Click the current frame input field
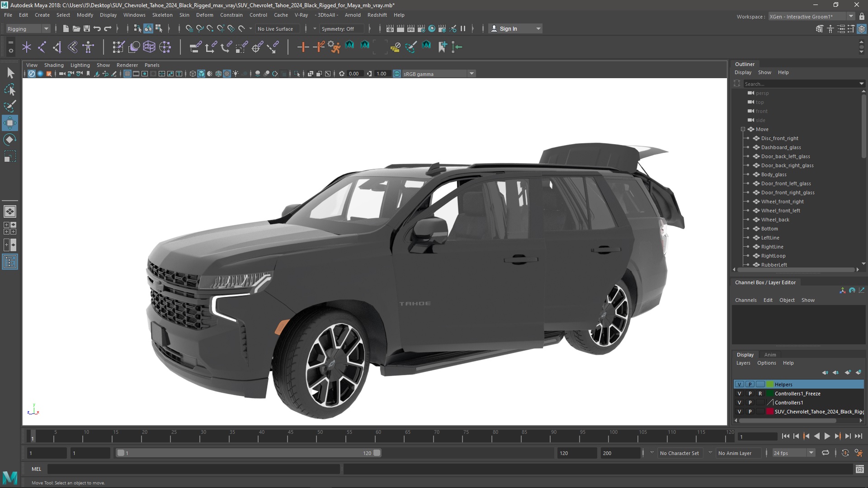 tap(757, 436)
